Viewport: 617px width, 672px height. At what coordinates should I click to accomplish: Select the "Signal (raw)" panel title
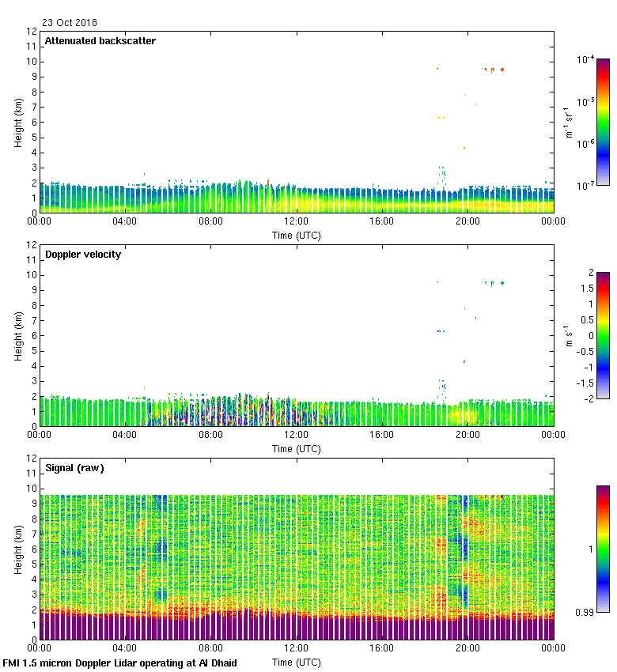click(74, 467)
